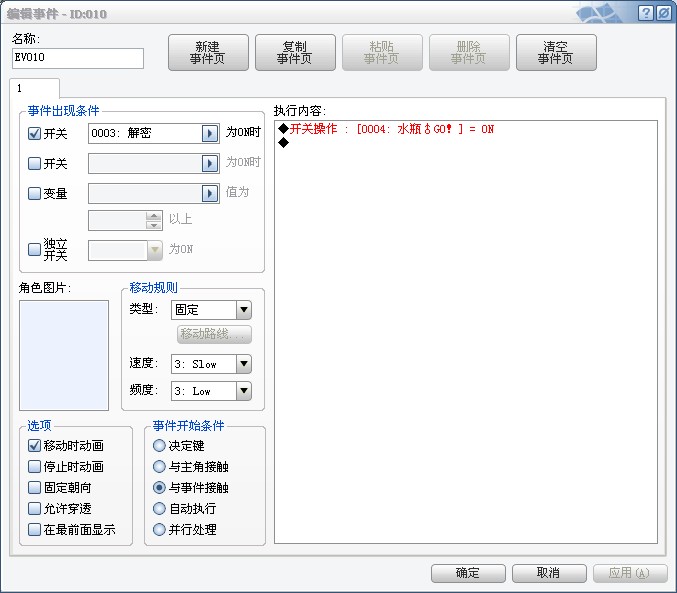The height and width of the screenshot is (593, 677).
Task: Confirm with the 确定 button
Action: click(x=468, y=573)
